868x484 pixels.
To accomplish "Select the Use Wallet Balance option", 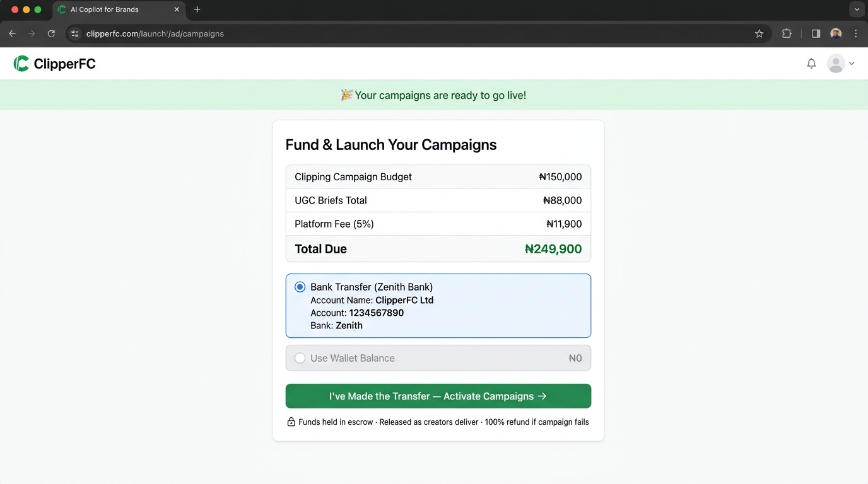I will tap(438, 358).
